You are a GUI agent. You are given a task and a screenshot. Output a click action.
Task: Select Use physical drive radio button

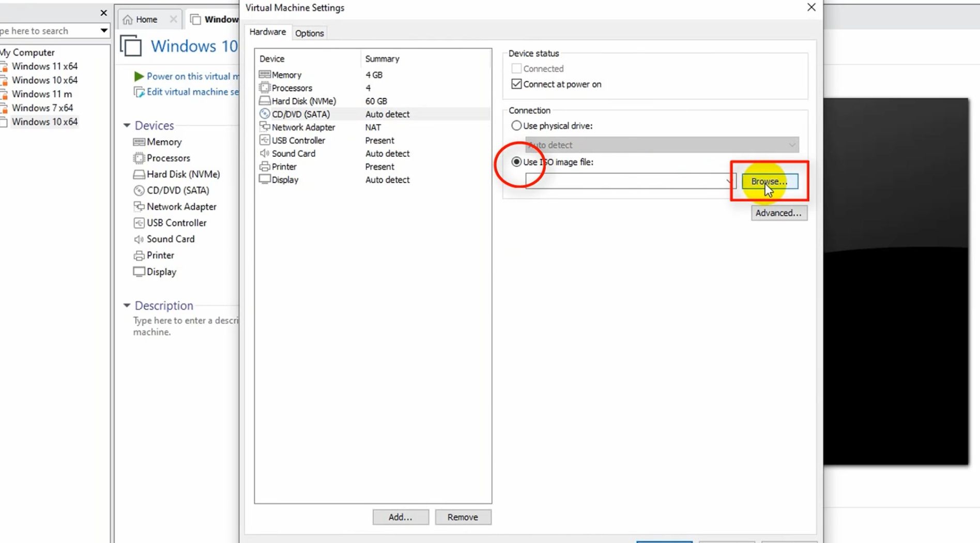click(x=516, y=126)
